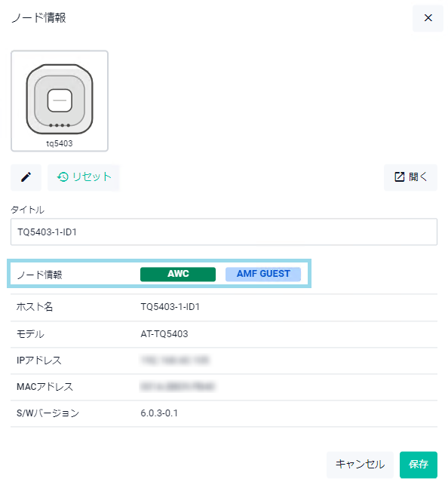Screen dimensions: 448x488
Task: Click the S/Wバージョン value 6.0.3-0.1
Action: [159, 413]
